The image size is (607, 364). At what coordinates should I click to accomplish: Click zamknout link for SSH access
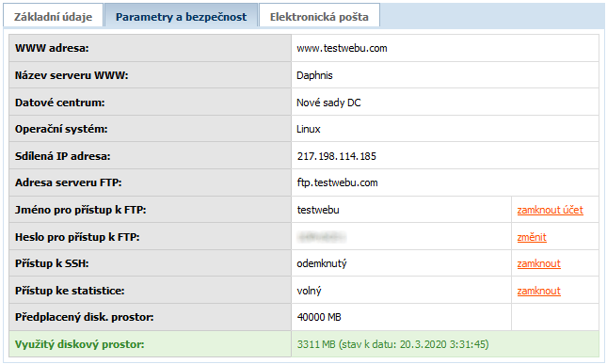tap(538, 263)
